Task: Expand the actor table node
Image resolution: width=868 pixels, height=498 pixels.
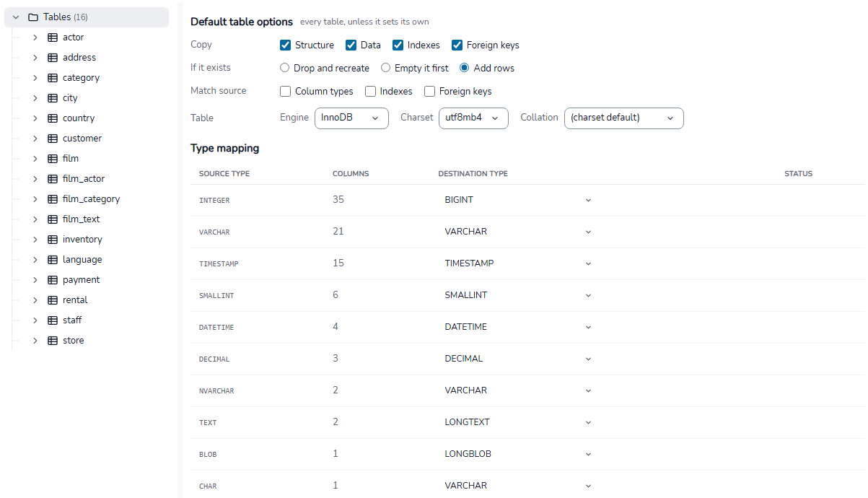Action: point(35,38)
